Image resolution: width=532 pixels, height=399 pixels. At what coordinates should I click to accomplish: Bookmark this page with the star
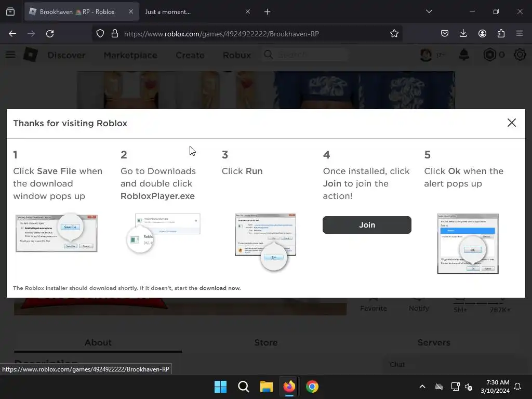(x=394, y=34)
